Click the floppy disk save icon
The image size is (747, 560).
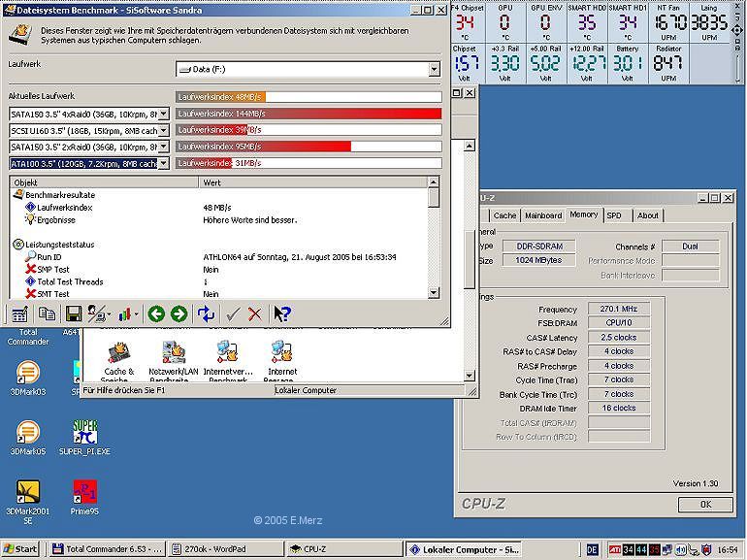(73, 313)
